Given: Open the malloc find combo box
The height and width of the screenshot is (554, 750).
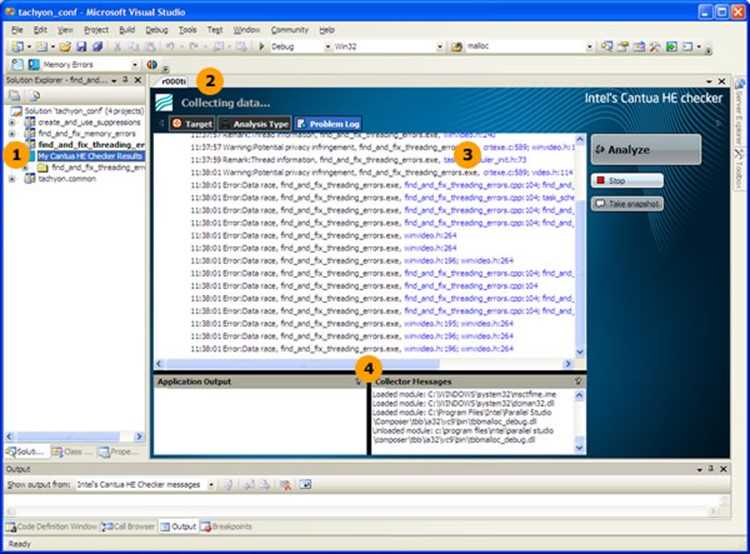Looking at the screenshot, I should point(589,46).
